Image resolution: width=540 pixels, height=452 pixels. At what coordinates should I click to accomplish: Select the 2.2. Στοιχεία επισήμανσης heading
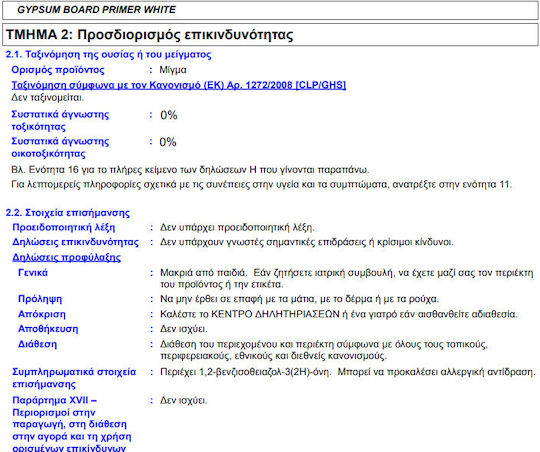68,213
